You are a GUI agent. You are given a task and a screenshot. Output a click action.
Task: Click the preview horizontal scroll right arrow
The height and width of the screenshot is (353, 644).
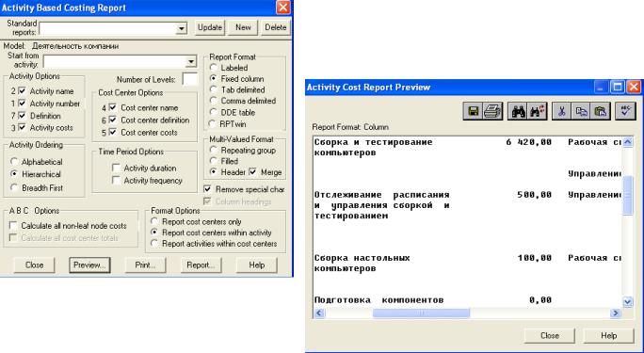615,313
